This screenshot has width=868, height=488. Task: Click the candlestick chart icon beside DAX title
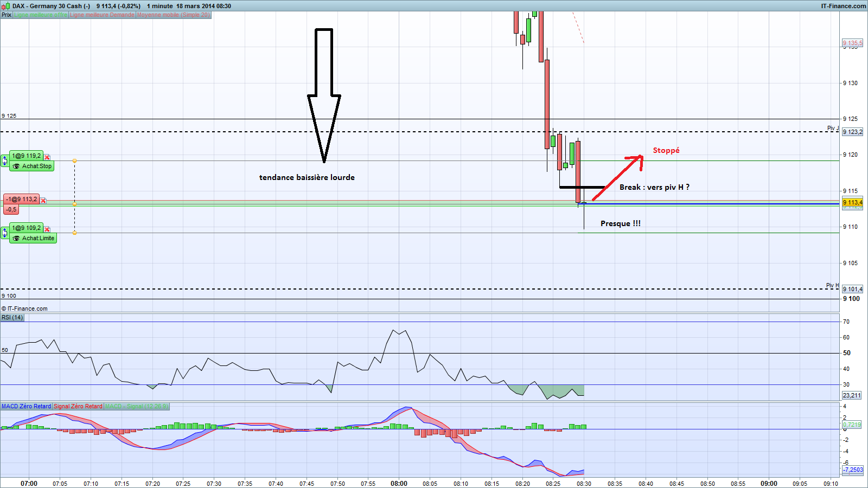(6, 6)
